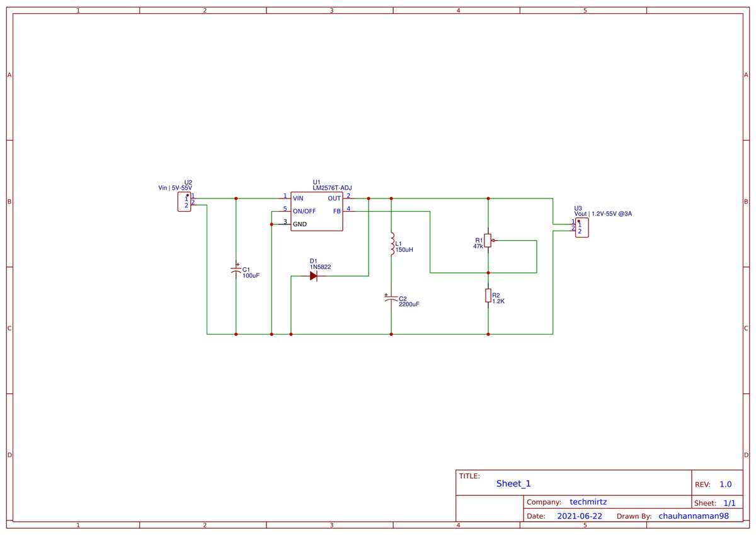The height and width of the screenshot is (535, 756).
Task: Click the 'VIN' pin label on U1
Action: (298, 198)
